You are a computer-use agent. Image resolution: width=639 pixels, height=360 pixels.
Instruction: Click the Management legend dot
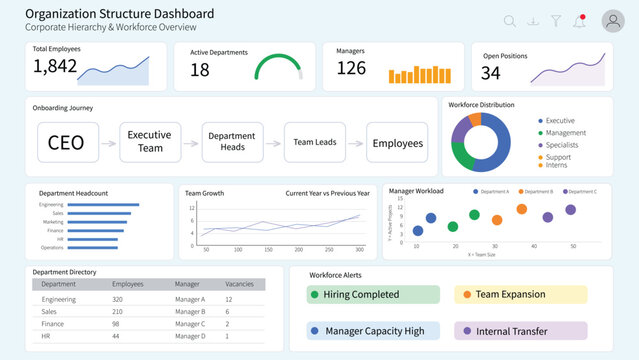[x=540, y=133]
